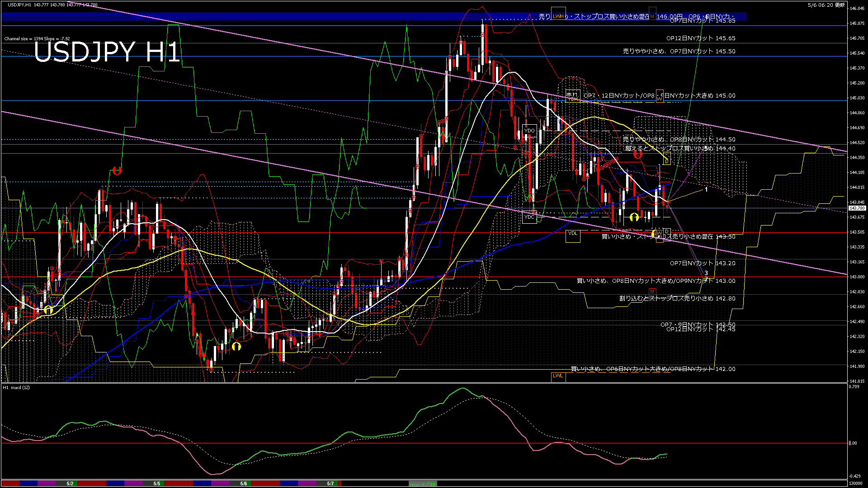Click the blue 146.00 band at top
The width and height of the screenshot is (868, 488).
[271, 17]
